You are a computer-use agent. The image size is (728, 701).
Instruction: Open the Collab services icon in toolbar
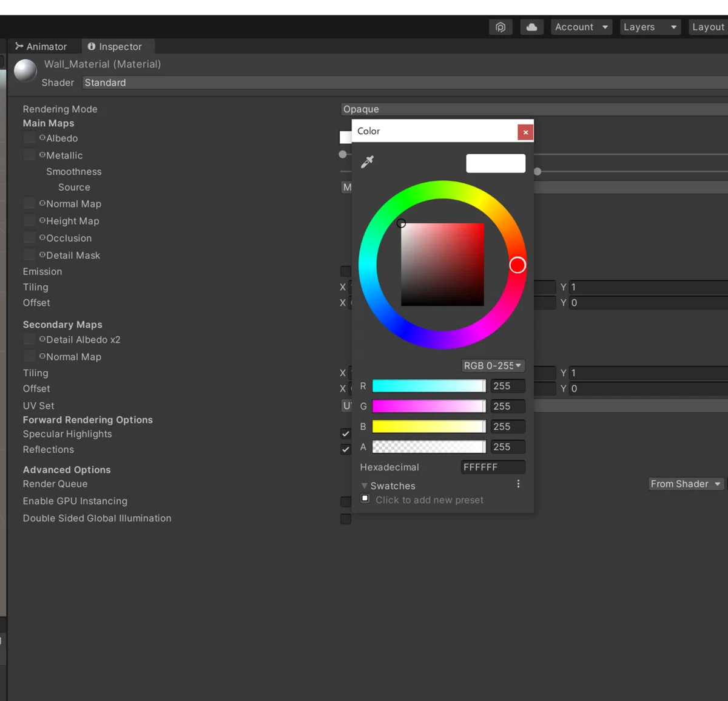500,27
